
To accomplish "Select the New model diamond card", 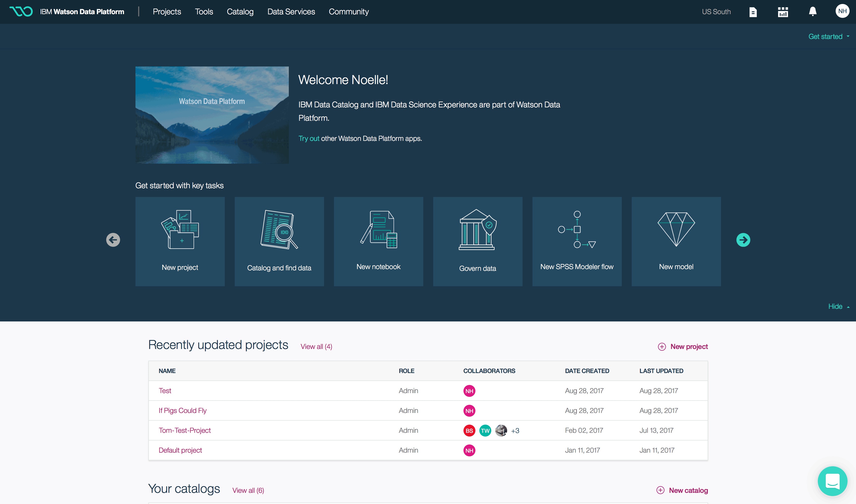I will click(676, 242).
